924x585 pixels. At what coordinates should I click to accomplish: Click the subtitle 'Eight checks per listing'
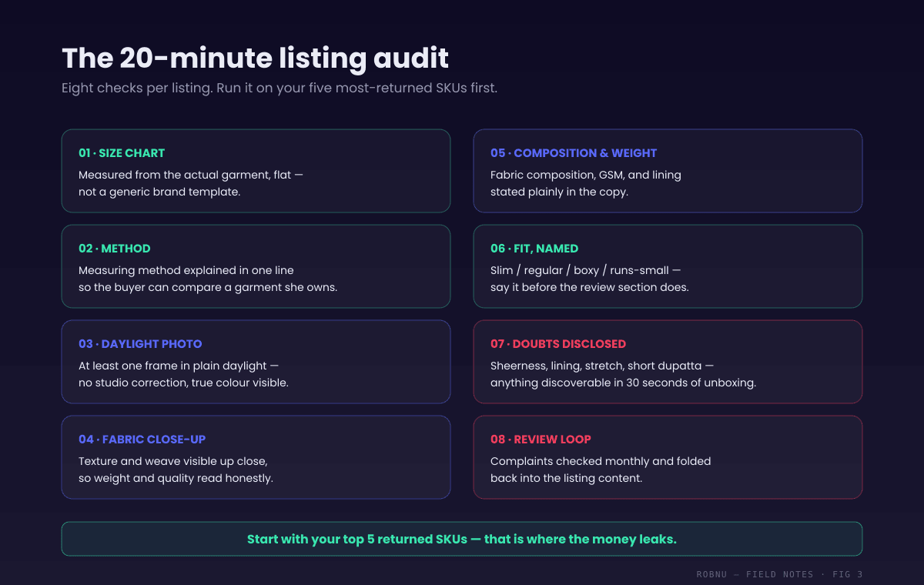point(136,88)
